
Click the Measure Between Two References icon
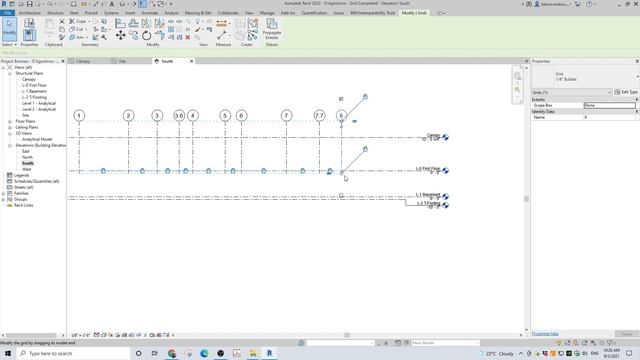pyautogui.click(x=222, y=36)
